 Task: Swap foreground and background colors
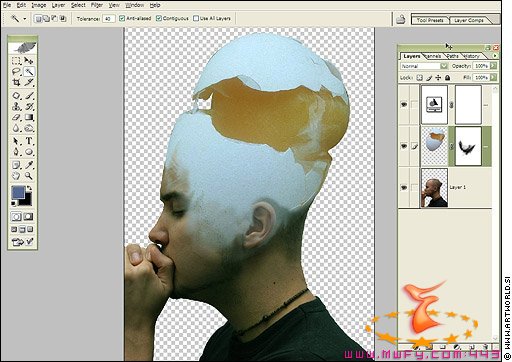(30, 188)
